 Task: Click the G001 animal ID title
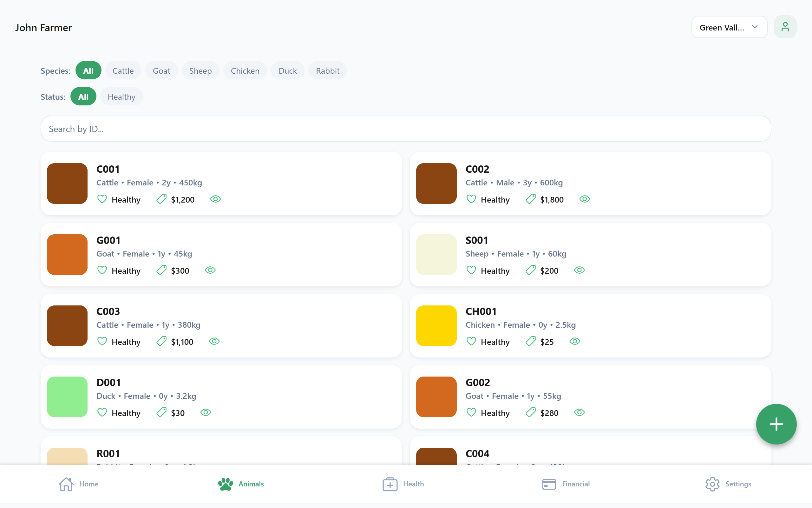point(108,240)
